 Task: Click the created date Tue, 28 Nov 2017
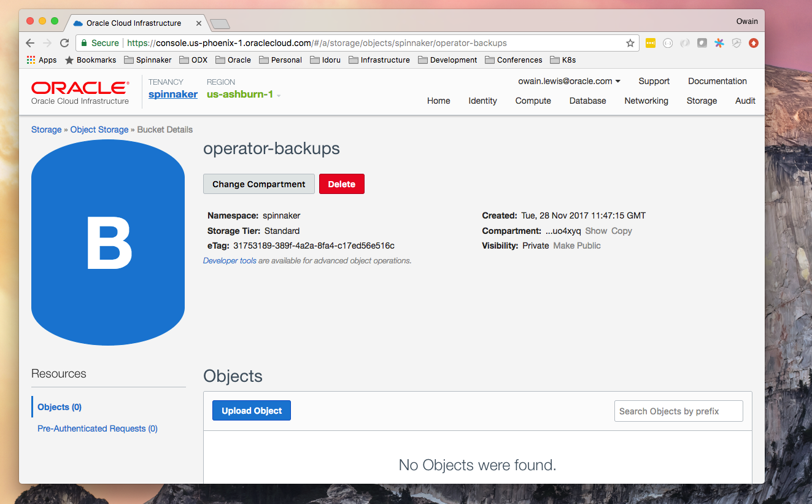[x=583, y=215]
